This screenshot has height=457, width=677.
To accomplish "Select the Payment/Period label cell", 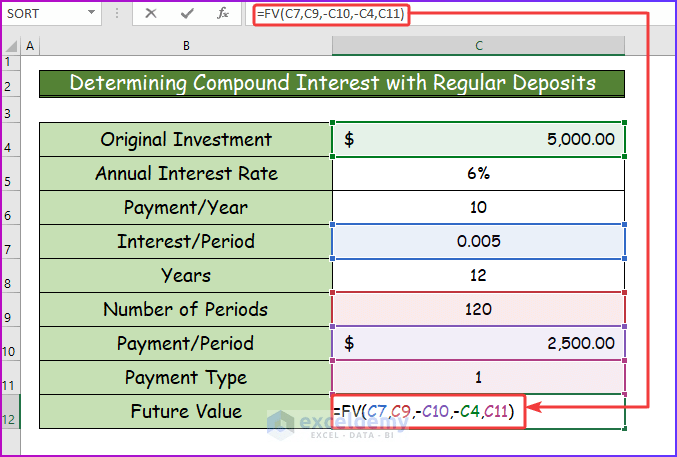I will (x=186, y=344).
